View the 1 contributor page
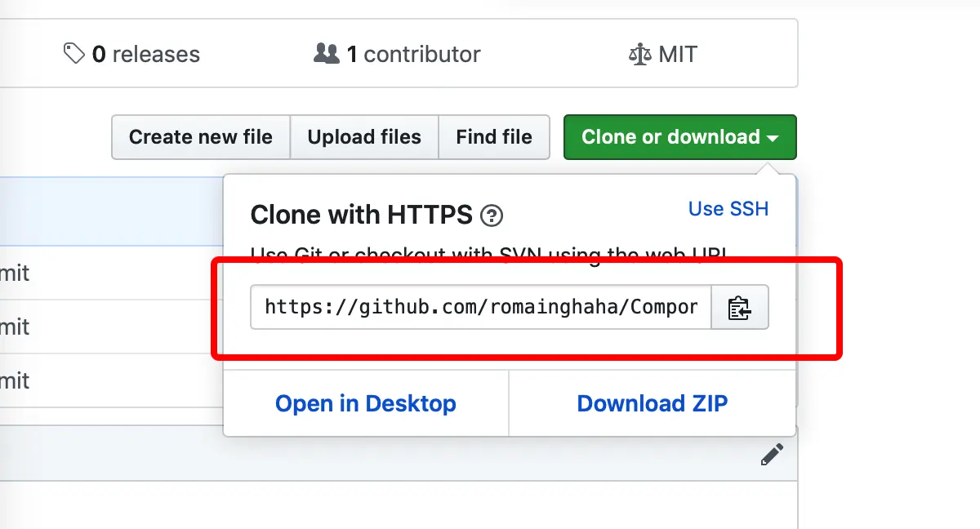The height and width of the screenshot is (529, 980). pyautogui.click(x=413, y=55)
